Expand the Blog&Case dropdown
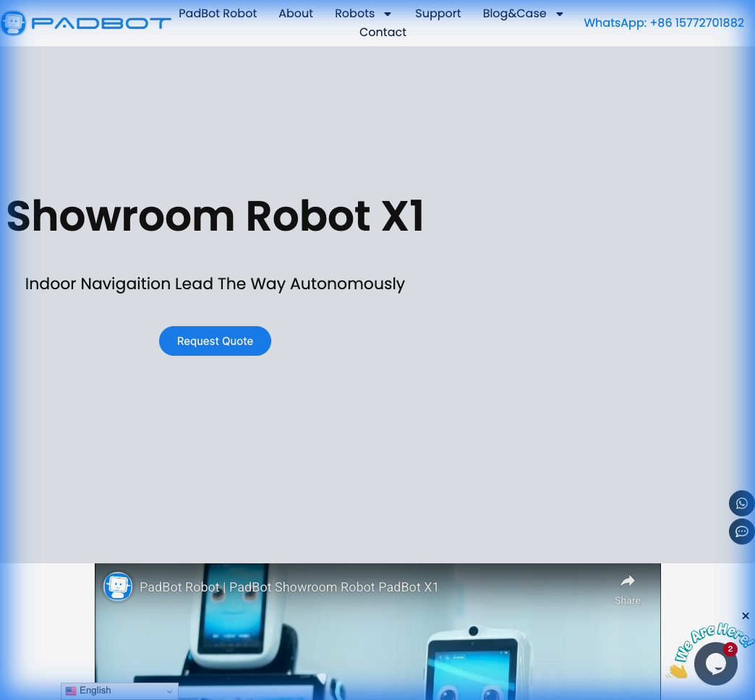The width and height of the screenshot is (755, 700). 523,13
